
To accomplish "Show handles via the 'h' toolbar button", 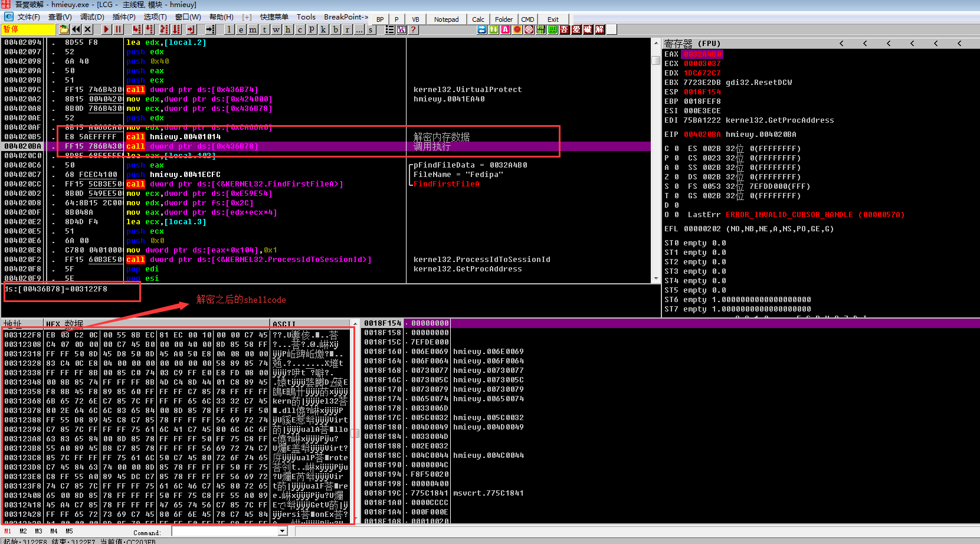I will click(x=288, y=30).
